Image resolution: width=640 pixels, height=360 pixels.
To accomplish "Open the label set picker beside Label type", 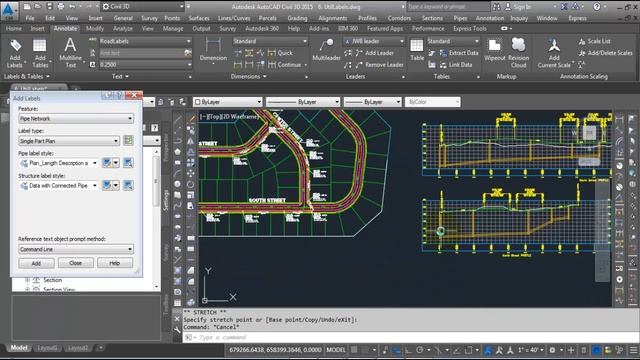I will [128, 141].
